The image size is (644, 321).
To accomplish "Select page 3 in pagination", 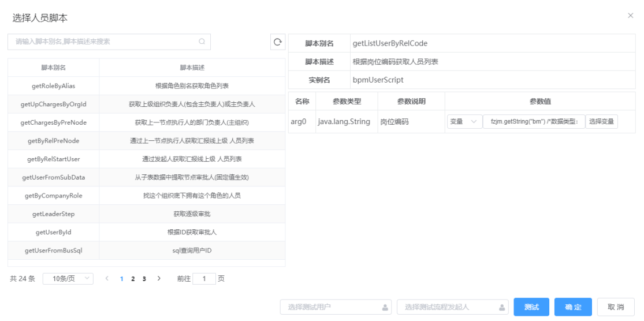I will [x=144, y=279].
